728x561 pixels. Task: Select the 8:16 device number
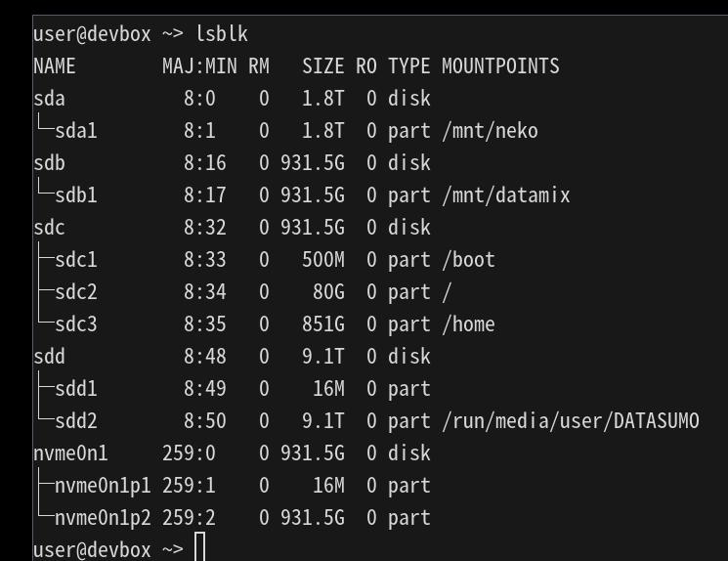click(x=205, y=163)
